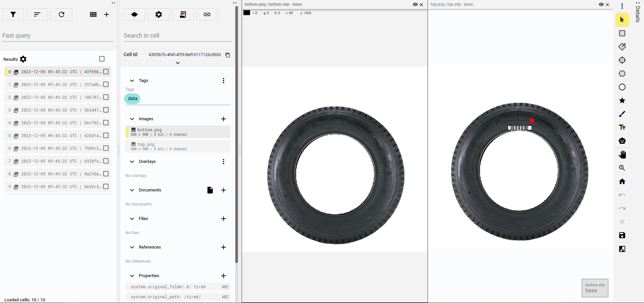This screenshot has height=303, width=644.
Task: Activate the hand pan tool
Action: 622,155
